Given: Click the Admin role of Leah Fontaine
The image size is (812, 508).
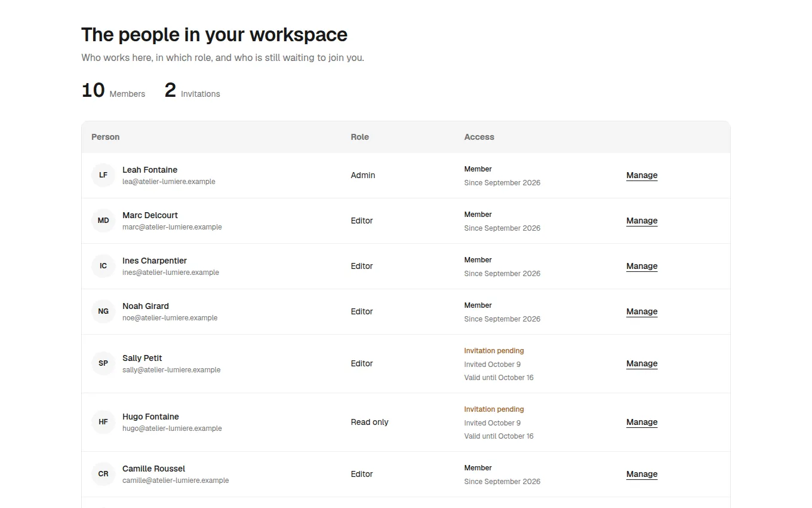Looking at the screenshot, I should (363, 175).
